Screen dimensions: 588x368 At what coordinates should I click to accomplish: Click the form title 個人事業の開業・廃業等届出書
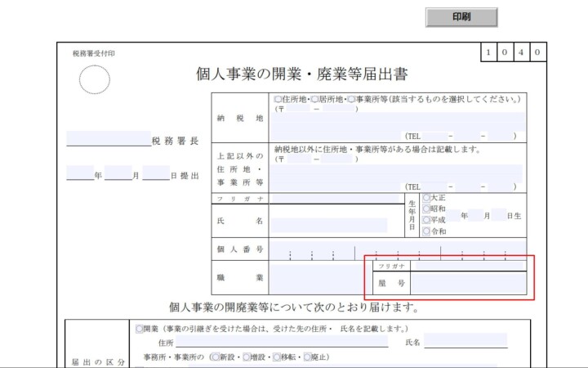(302, 74)
